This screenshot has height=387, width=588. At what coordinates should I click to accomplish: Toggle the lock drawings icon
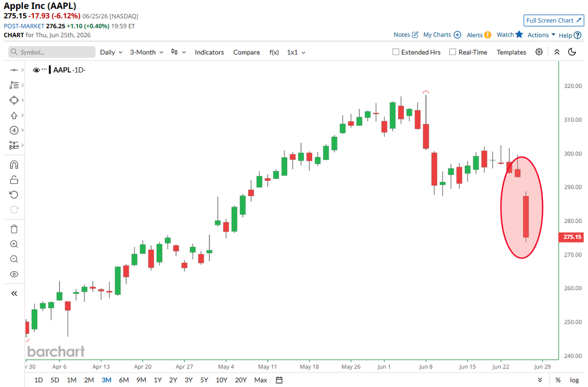(x=14, y=180)
